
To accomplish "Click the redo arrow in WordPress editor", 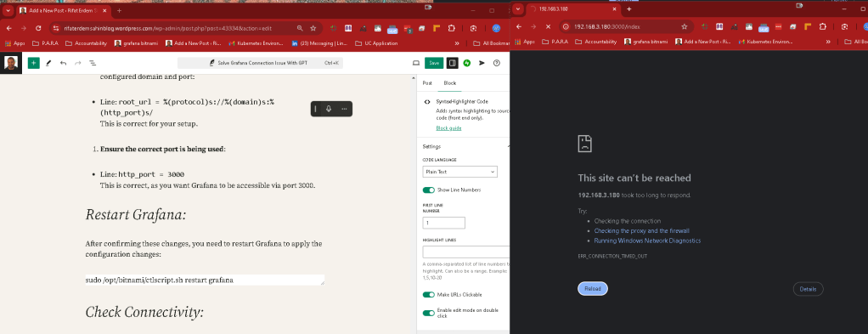I will 77,63.
